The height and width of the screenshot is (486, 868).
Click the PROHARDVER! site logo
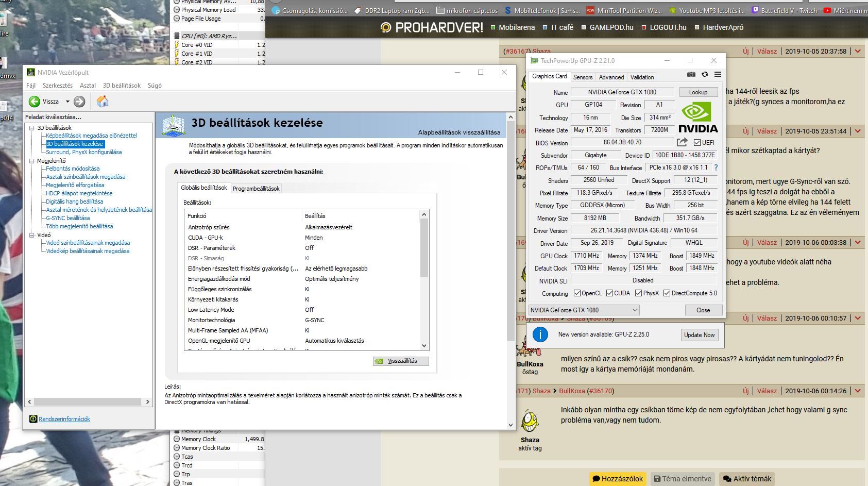432,27
